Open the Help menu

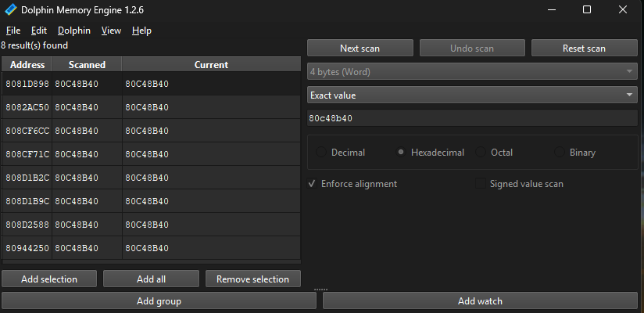(x=141, y=31)
